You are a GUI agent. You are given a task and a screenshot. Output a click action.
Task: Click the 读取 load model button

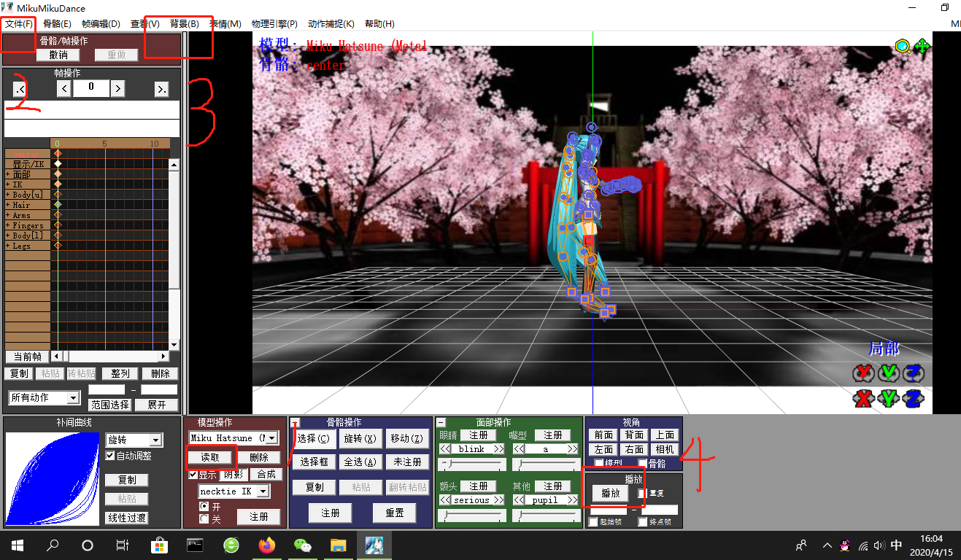point(209,457)
